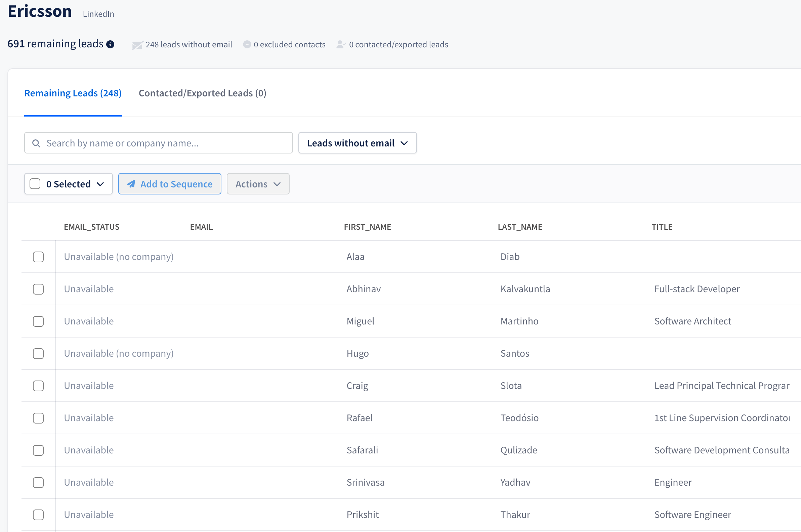The height and width of the screenshot is (532, 801).
Task: Select the Srinivasa Yadhav checkbox
Action: pyautogui.click(x=38, y=483)
